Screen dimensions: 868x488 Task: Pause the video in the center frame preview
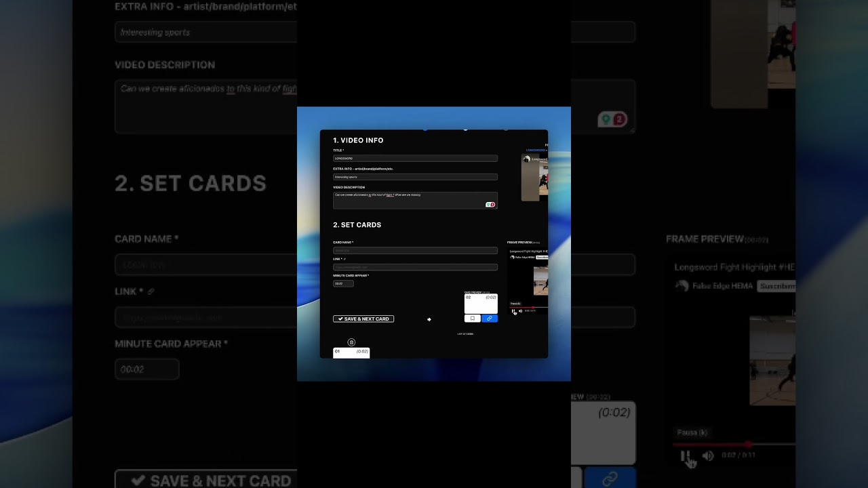(x=513, y=311)
